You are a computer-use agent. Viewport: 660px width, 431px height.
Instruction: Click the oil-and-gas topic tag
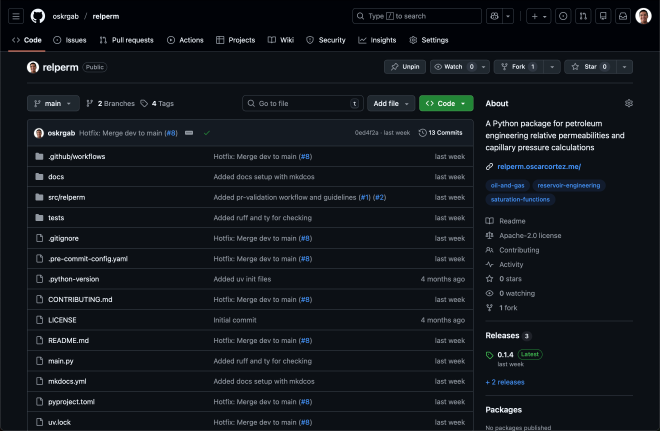(507, 186)
